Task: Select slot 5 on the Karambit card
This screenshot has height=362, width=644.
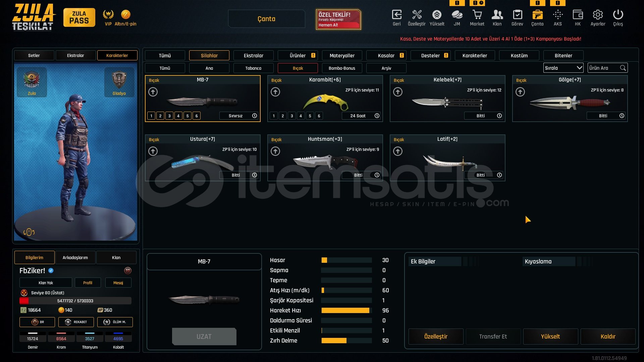Action: point(310,116)
